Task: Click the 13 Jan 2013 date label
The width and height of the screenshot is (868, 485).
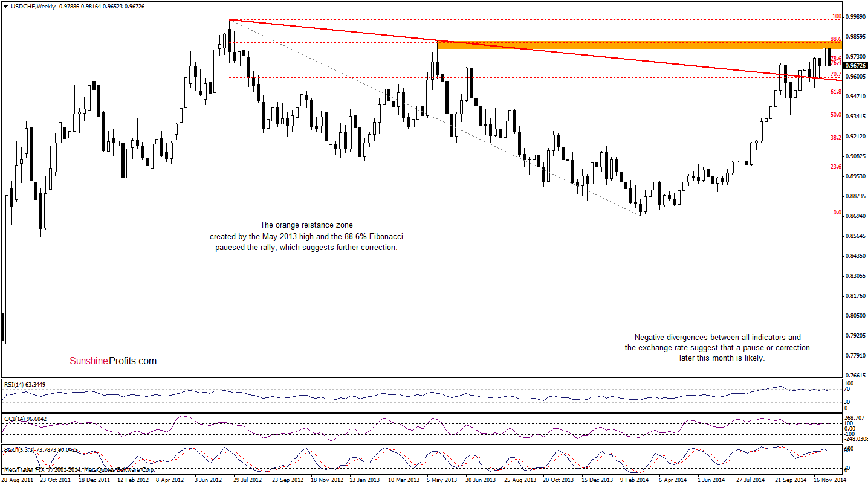Action: click(365, 480)
